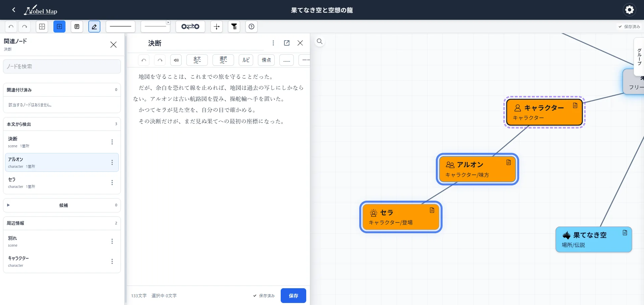Click the 133文字 character count
Viewport: 644px width, 305px height.
[139, 296]
